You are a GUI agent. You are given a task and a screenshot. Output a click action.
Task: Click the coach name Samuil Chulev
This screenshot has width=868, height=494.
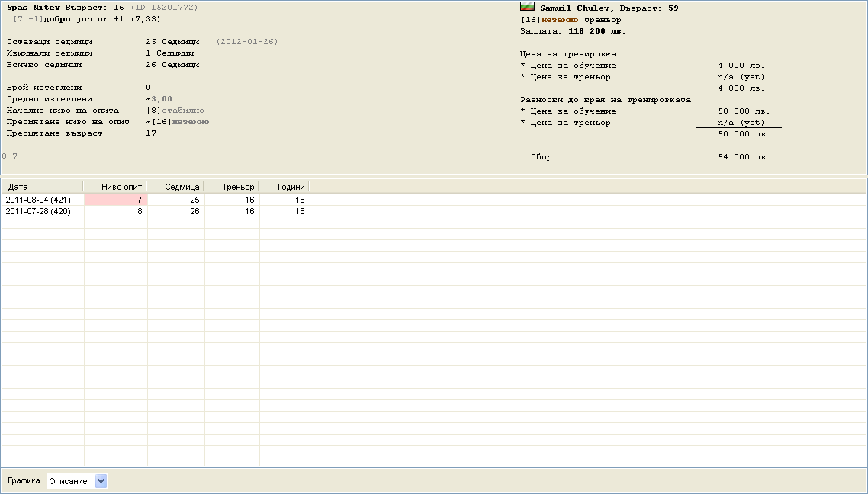click(x=574, y=8)
